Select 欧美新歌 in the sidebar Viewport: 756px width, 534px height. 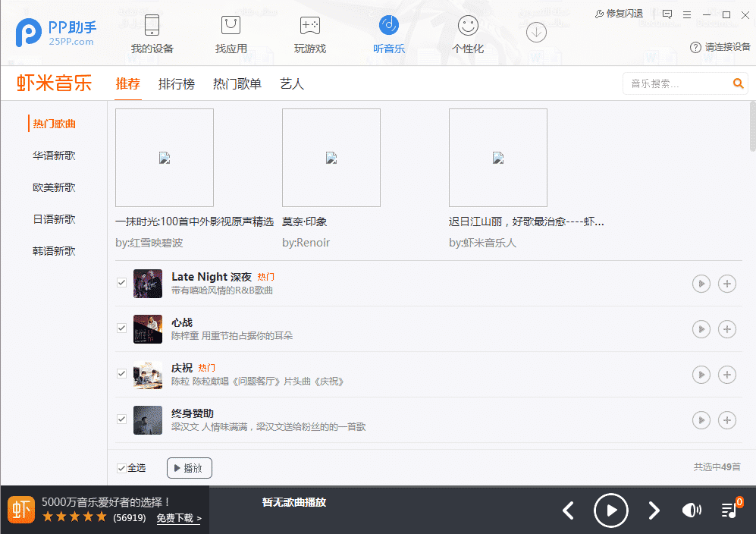pos(54,187)
